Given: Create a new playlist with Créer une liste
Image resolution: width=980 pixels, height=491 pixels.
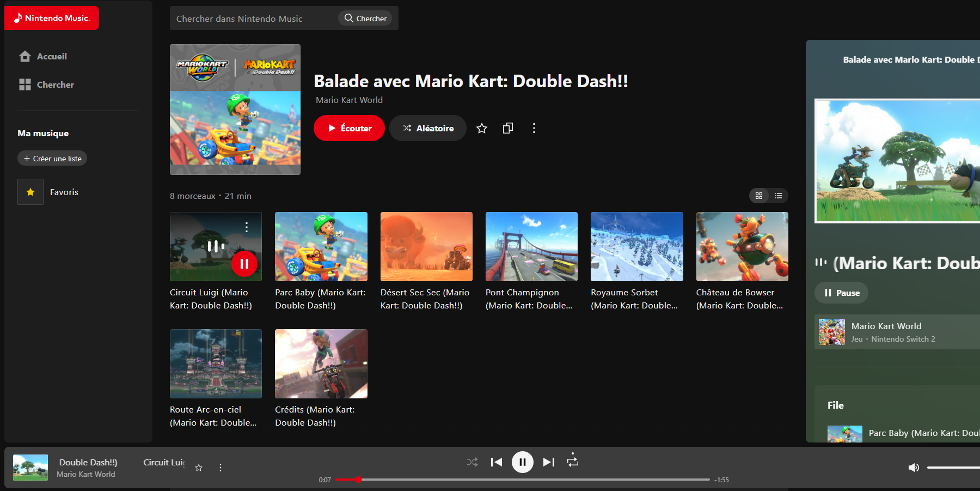Looking at the screenshot, I should 52,159.
